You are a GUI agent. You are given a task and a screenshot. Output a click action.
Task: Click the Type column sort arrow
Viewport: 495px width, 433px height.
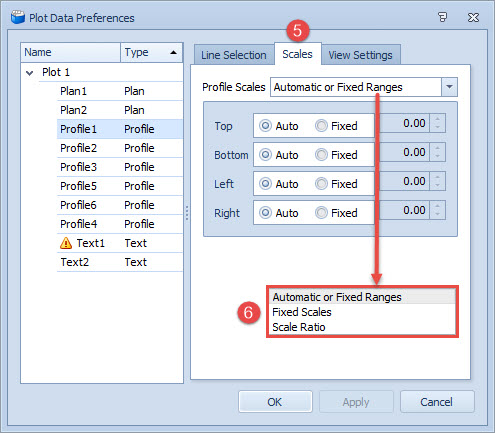point(173,52)
